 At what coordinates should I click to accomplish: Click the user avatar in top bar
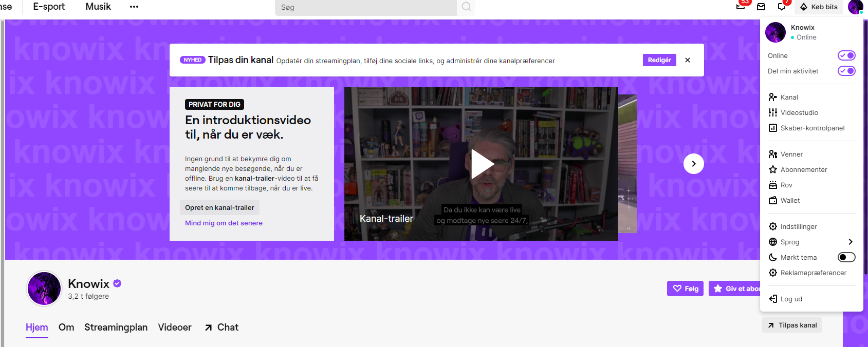pos(856,7)
